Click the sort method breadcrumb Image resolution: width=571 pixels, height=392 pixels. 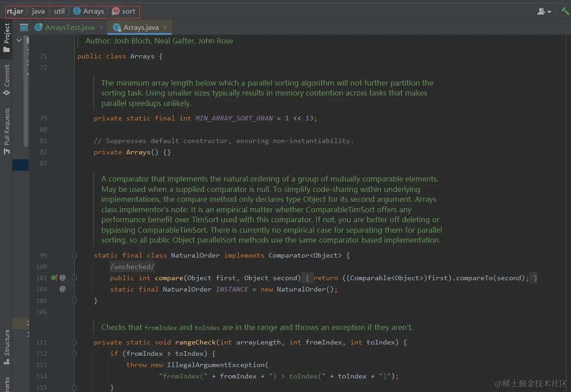coord(124,11)
